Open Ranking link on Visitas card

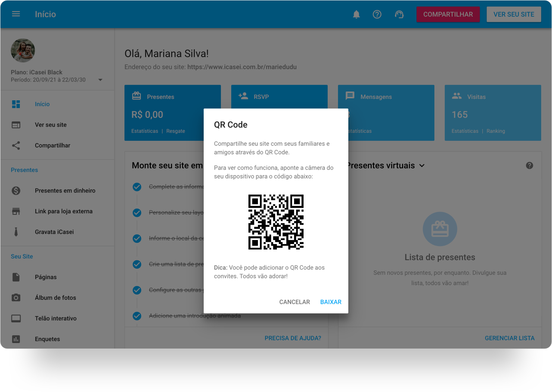[x=496, y=131]
